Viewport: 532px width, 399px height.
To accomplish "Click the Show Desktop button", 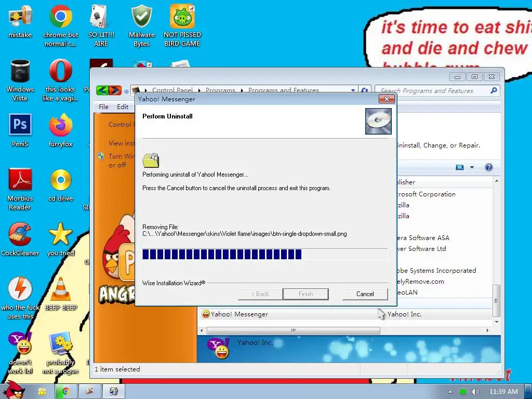I will point(528,392).
